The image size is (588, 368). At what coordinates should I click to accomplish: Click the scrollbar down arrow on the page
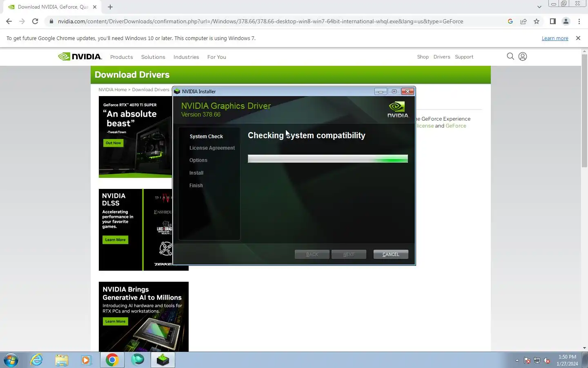coord(584,348)
